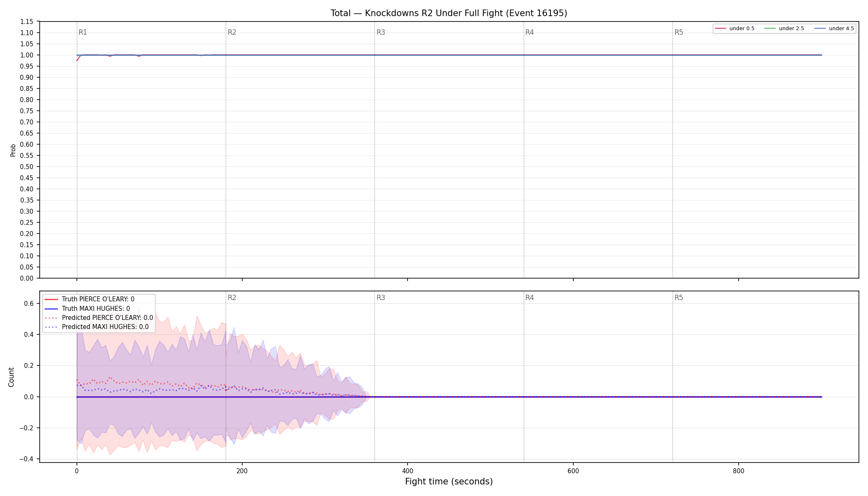Viewport: 868px width, 496px height.
Task: Select 'Truth MAXI HUGHES: 0' legend item
Action: tap(87, 308)
